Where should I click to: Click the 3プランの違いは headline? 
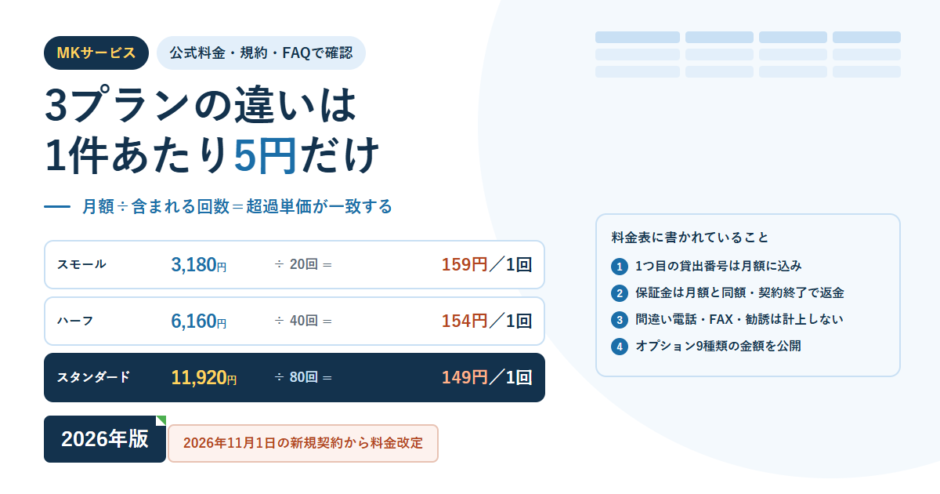pyautogui.click(x=201, y=105)
